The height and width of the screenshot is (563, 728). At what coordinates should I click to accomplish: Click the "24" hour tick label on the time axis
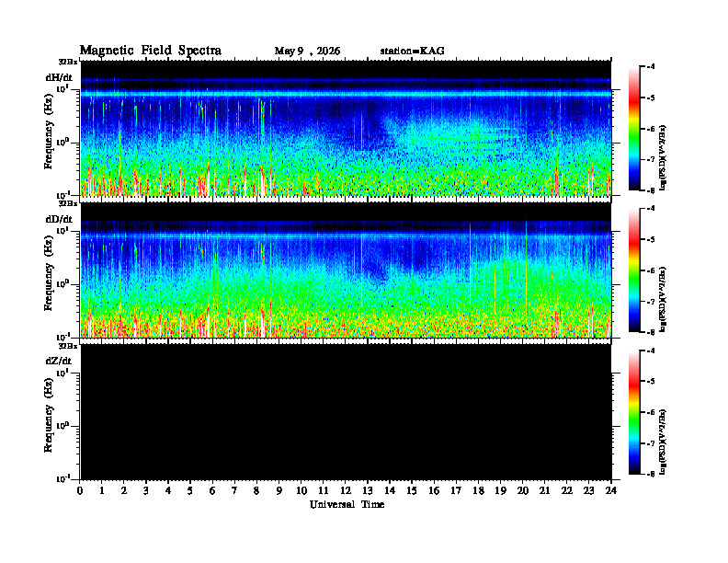click(611, 491)
